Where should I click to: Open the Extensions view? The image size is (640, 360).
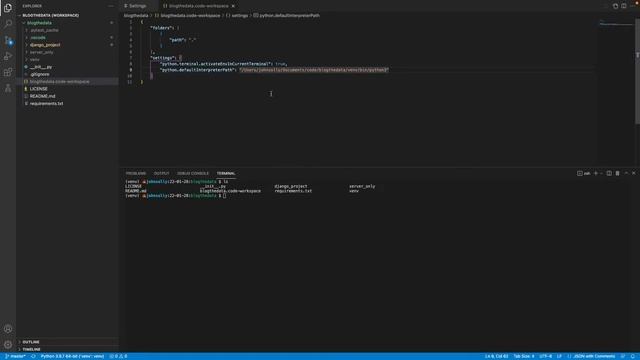(x=8, y=72)
